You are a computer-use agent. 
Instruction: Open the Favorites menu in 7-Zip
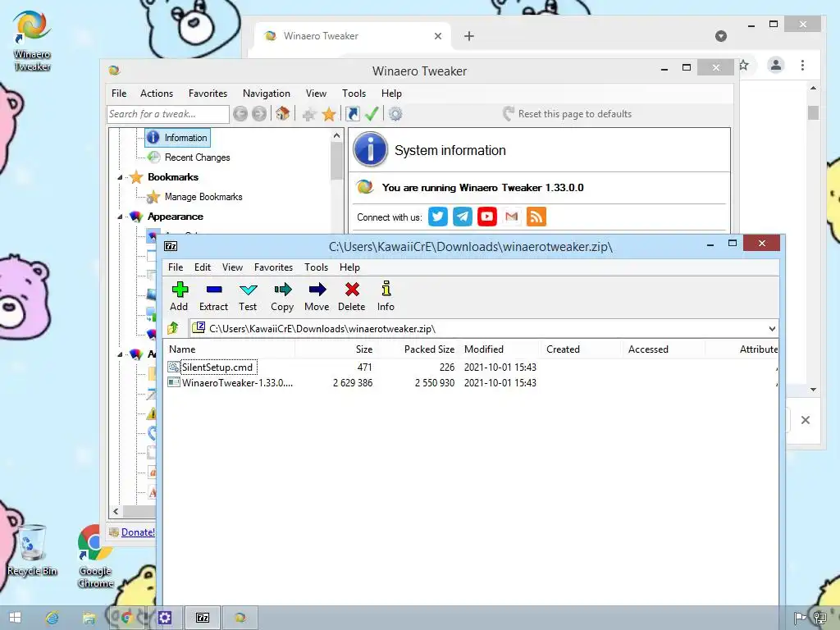[x=273, y=267]
